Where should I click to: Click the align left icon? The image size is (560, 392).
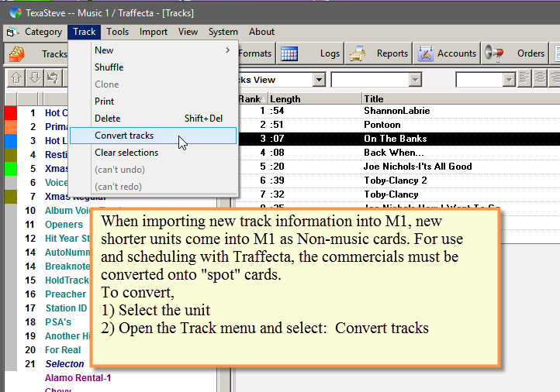pos(524,77)
